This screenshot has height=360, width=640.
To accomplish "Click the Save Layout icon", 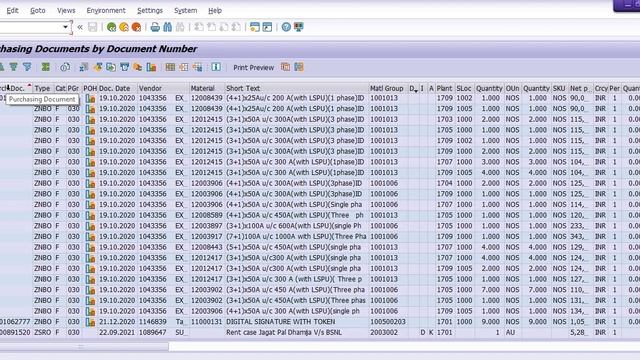I will [x=198, y=67].
